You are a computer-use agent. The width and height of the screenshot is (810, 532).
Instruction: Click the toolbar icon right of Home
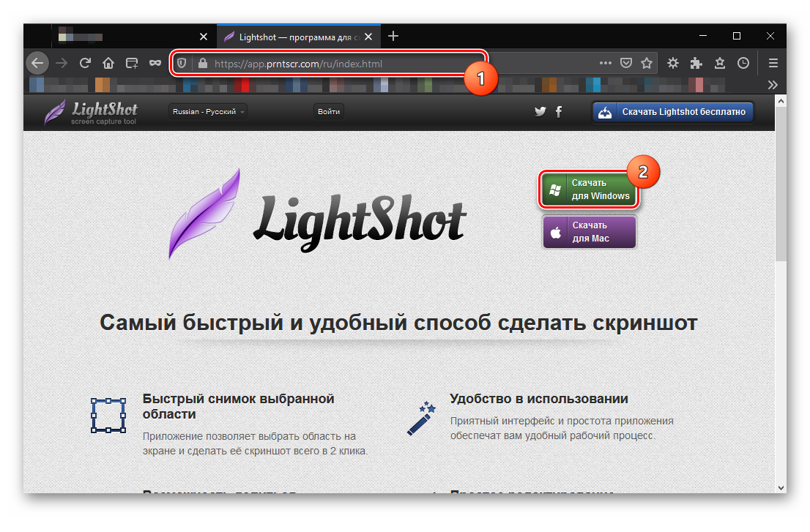click(132, 64)
